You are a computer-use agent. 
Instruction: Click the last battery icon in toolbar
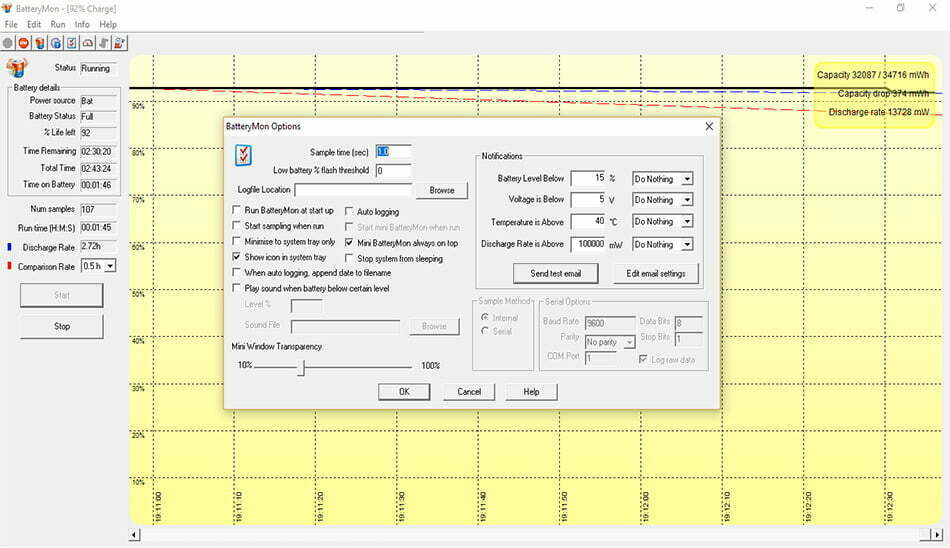[119, 43]
